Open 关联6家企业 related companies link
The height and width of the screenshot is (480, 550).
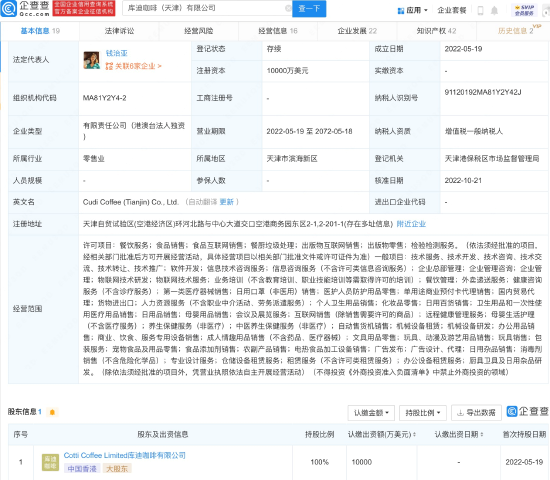click(x=133, y=66)
